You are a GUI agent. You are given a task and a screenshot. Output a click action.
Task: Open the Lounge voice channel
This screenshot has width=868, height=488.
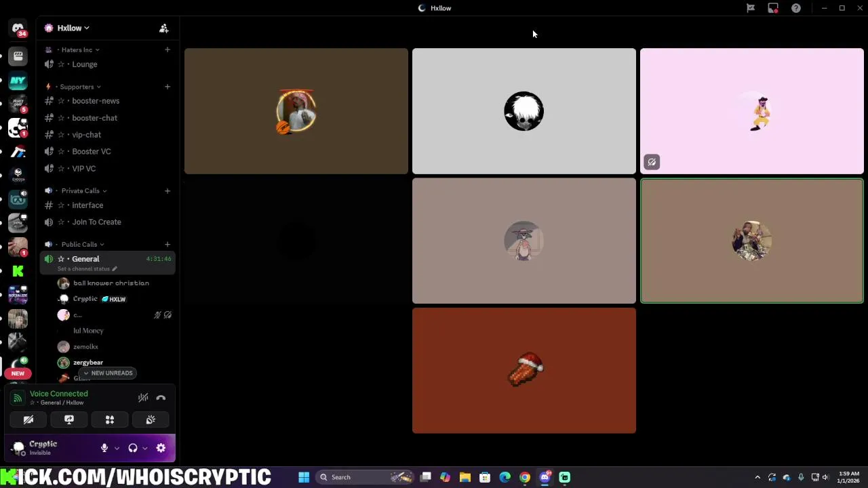coord(108,64)
